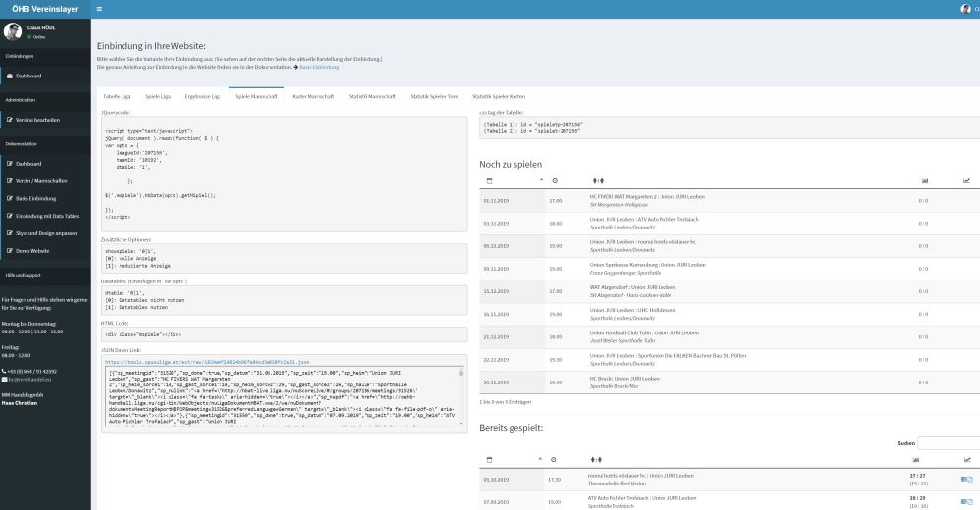Select the HC Bruck : Union JURI Leoben row
The height and width of the screenshot is (510, 980).
[729, 382]
